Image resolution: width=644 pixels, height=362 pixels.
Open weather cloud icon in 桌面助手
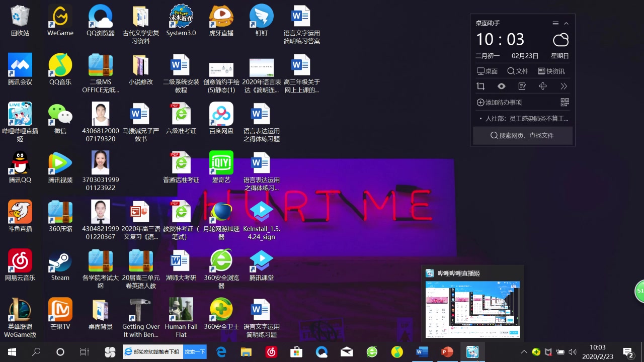click(x=560, y=40)
